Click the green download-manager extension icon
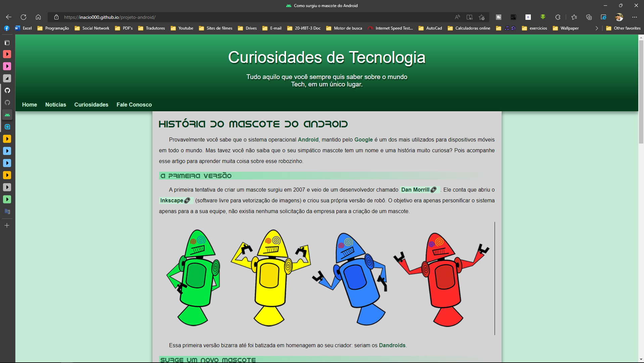644x363 pixels. coord(543,17)
